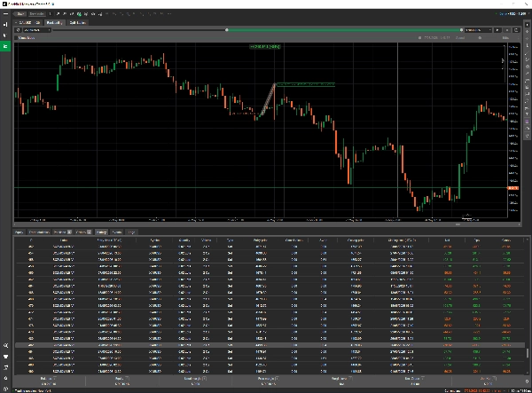The width and height of the screenshot is (532, 393).
Task: Open the hamburger menu in the left sidebar
Action: pyautogui.click(x=5, y=14)
